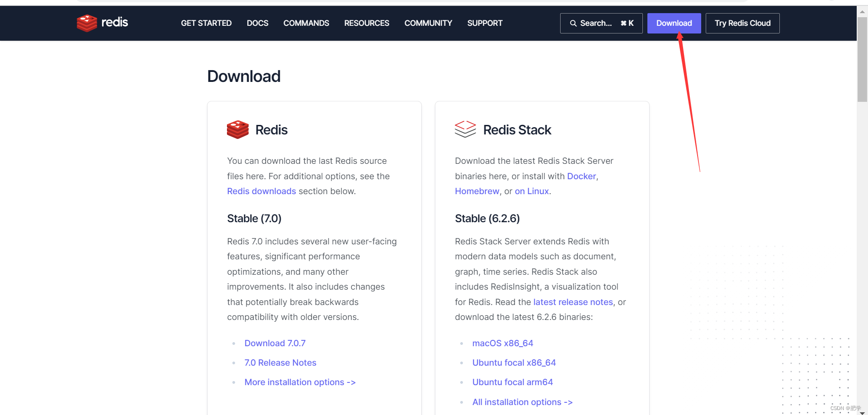Click the Redis logo in the navbar
The height and width of the screenshot is (415, 868).
102,23
